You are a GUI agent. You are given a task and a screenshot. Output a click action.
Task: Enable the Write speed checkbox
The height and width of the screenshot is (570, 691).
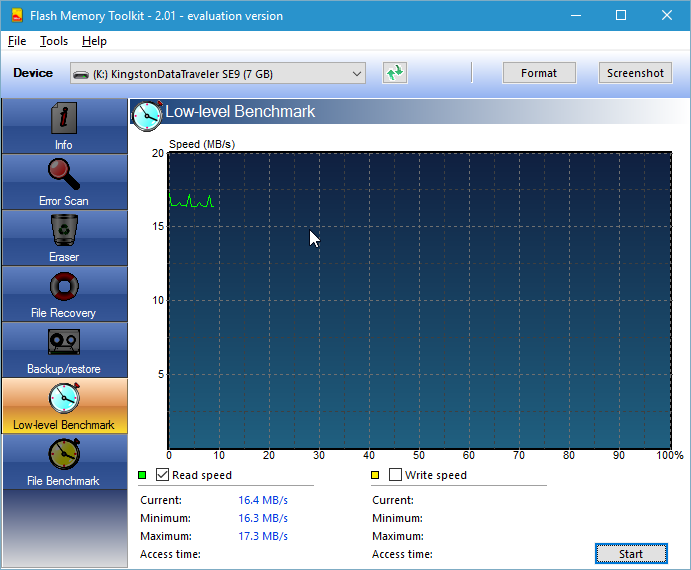(395, 475)
